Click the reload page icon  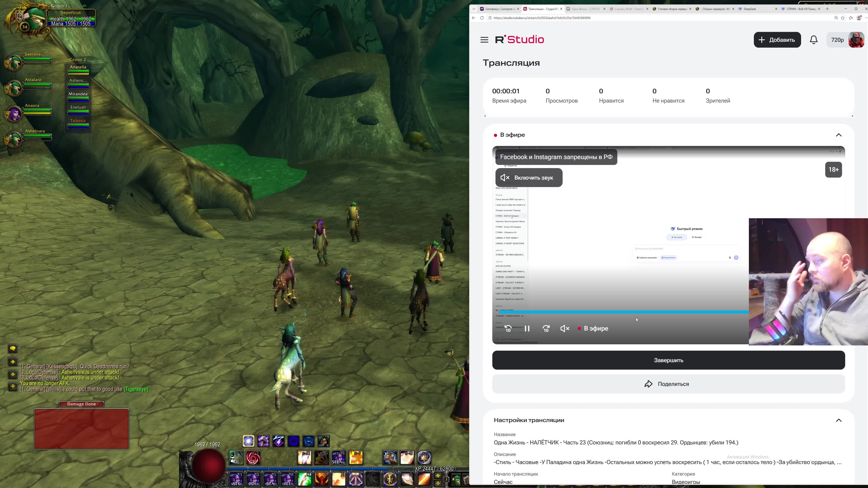pyautogui.click(x=482, y=18)
